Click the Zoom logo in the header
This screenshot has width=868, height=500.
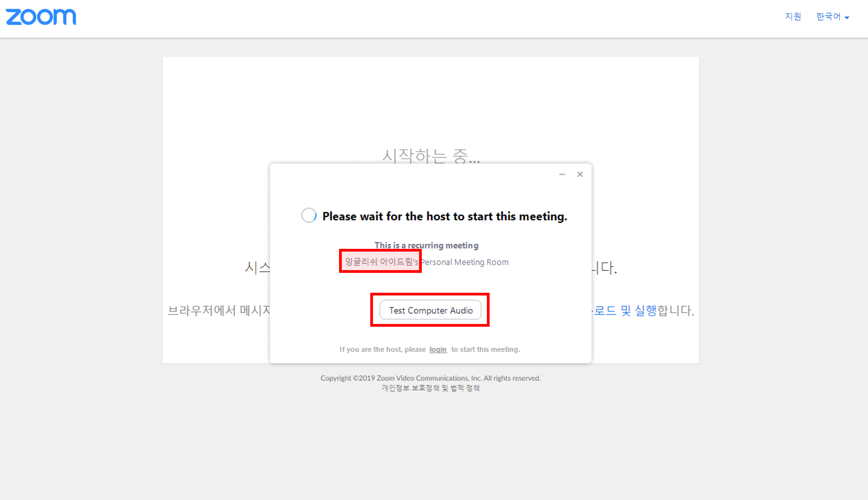click(41, 17)
